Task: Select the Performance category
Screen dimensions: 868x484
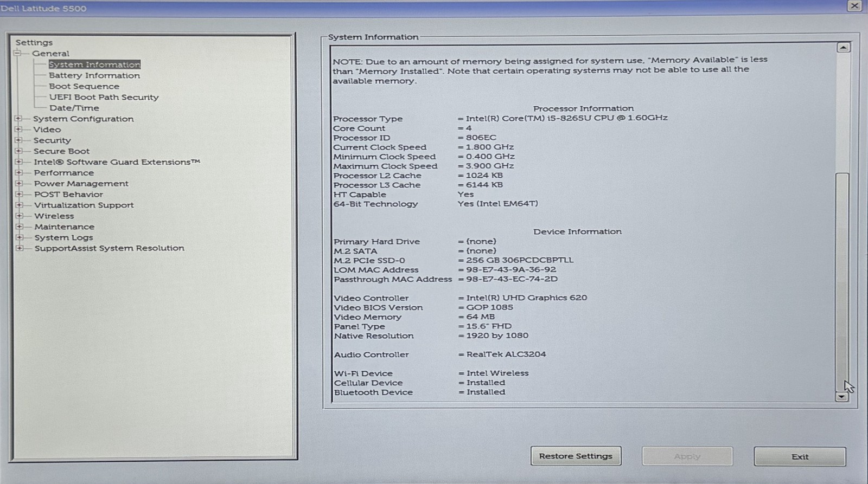Action: 64,173
